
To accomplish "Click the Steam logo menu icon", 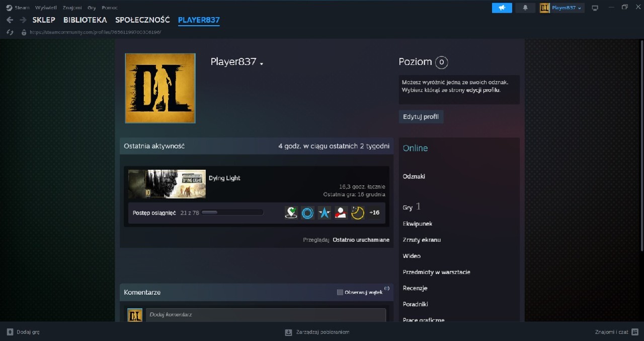I will pos(9,8).
